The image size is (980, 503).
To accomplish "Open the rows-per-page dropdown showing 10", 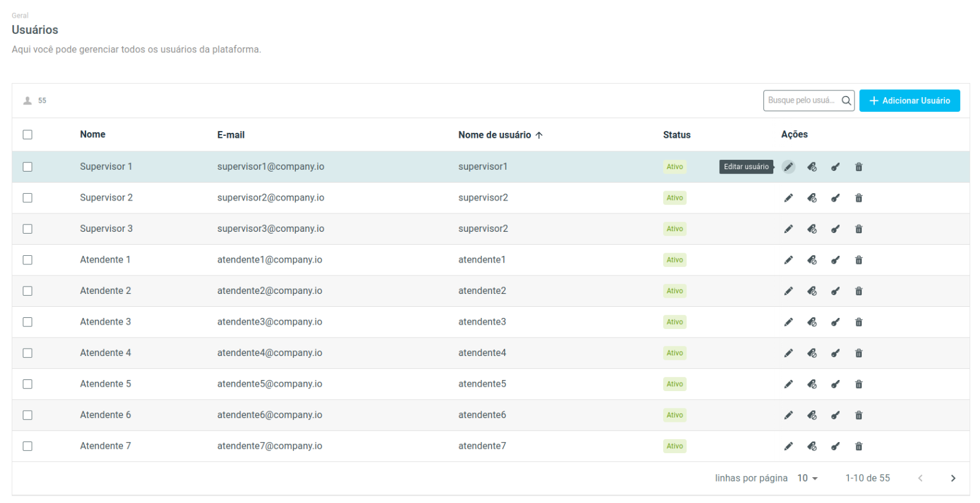I will (807, 478).
